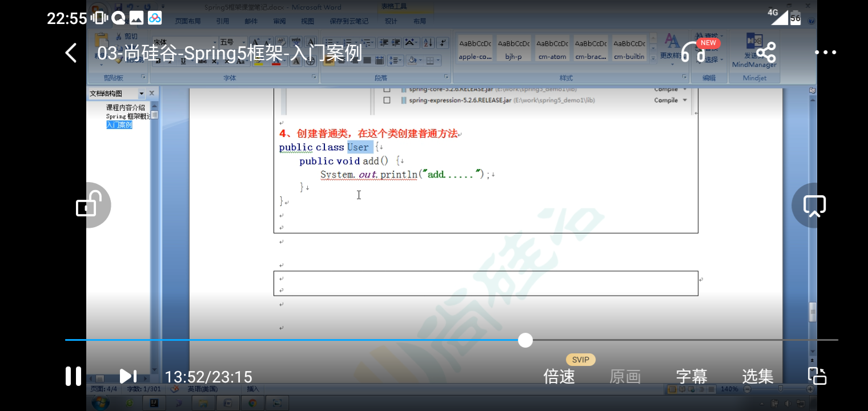
Task: Open the 保存到云笔记 ribbon tab
Action: coord(349,21)
